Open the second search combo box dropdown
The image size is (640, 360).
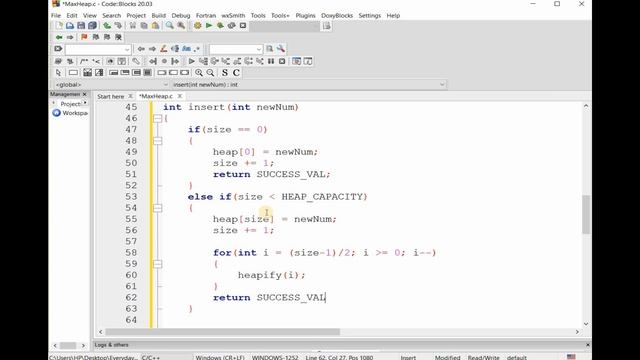(259, 49)
